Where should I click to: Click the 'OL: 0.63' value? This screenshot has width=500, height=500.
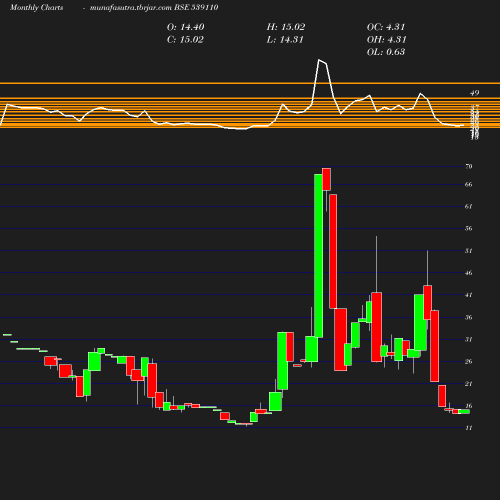click(x=386, y=52)
